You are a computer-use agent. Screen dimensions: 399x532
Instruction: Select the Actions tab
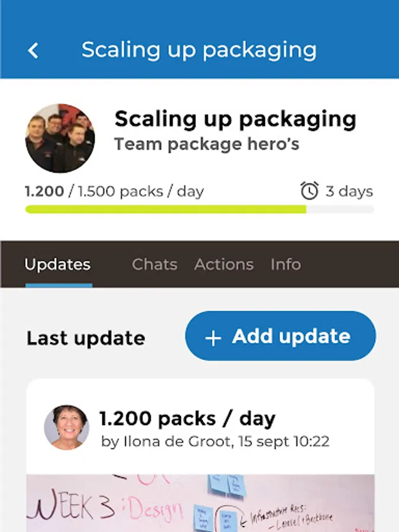pos(223,264)
